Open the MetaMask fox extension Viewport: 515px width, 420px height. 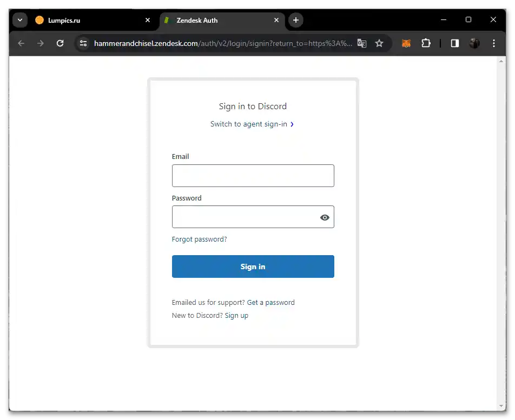[x=406, y=43]
